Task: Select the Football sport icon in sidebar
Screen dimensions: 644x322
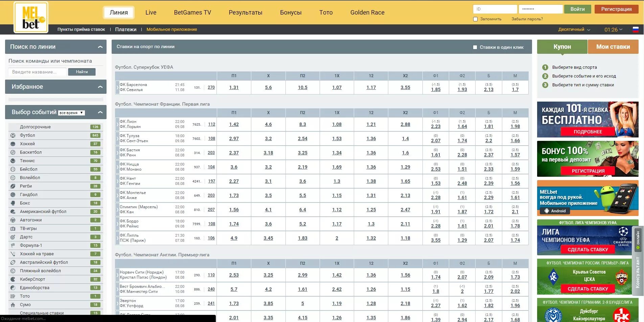Action: point(13,135)
